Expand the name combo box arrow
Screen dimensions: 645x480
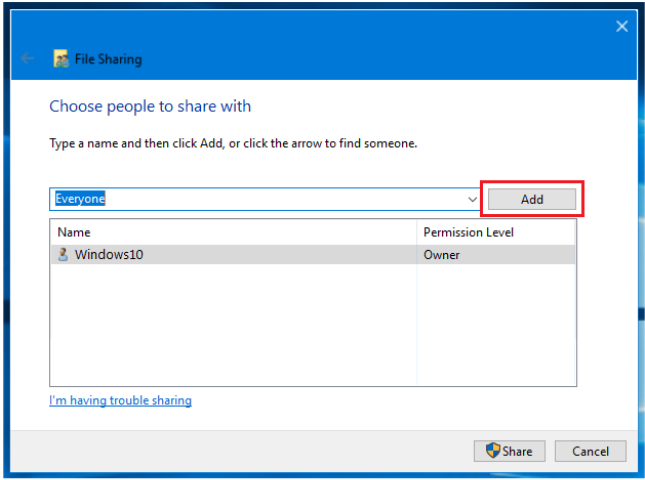click(x=472, y=199)
